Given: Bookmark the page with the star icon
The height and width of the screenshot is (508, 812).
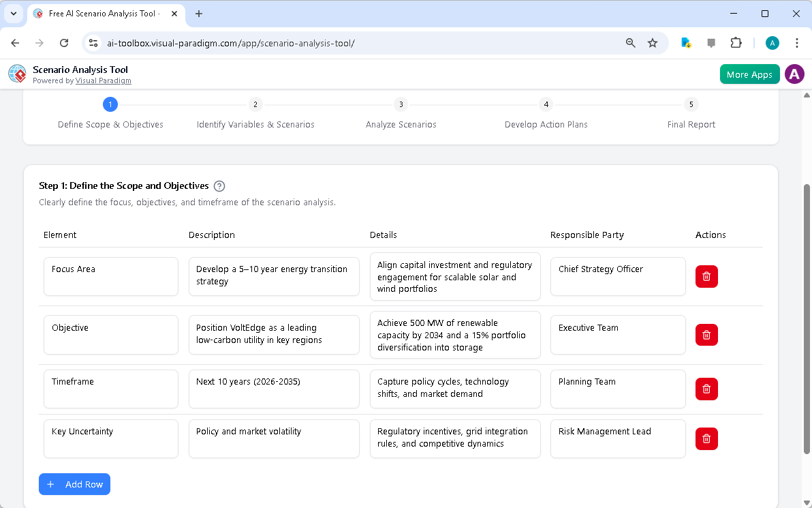Looking at the screenshot, I should tap(653, 42).
